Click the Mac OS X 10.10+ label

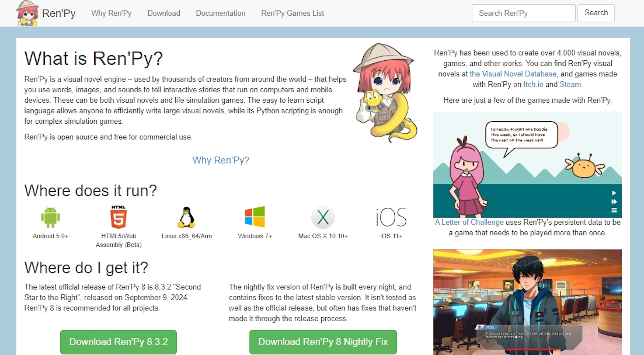(x=323, y=236)
